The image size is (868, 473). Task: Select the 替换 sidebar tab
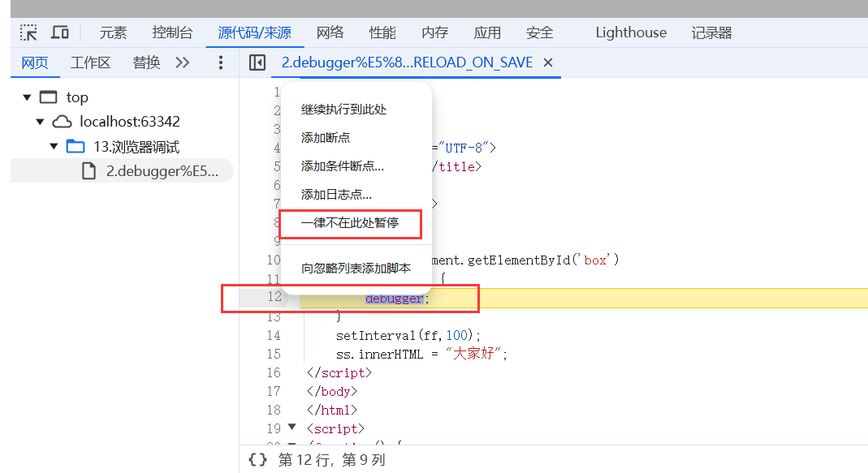click(x=147, y=62)
